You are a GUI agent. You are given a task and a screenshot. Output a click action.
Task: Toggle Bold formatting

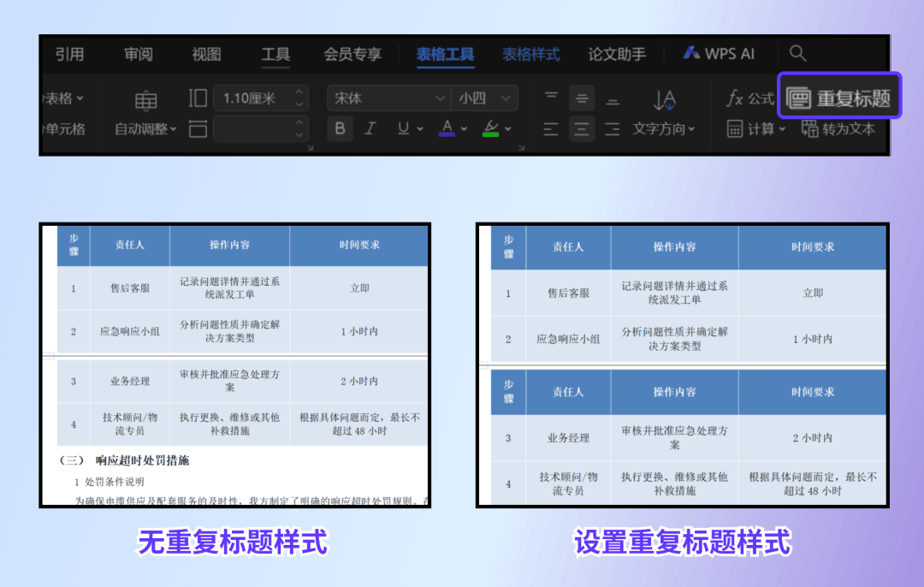click(x=340, y=128)
